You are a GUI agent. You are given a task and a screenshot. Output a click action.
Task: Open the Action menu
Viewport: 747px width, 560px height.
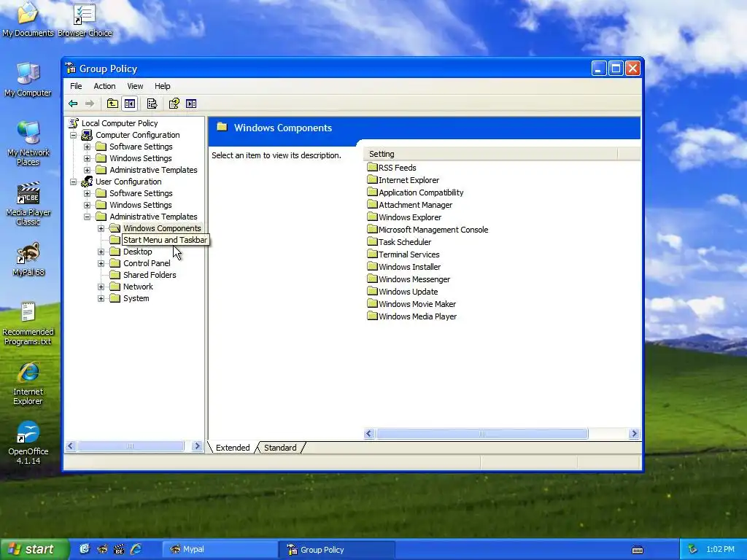coord(104,86)
